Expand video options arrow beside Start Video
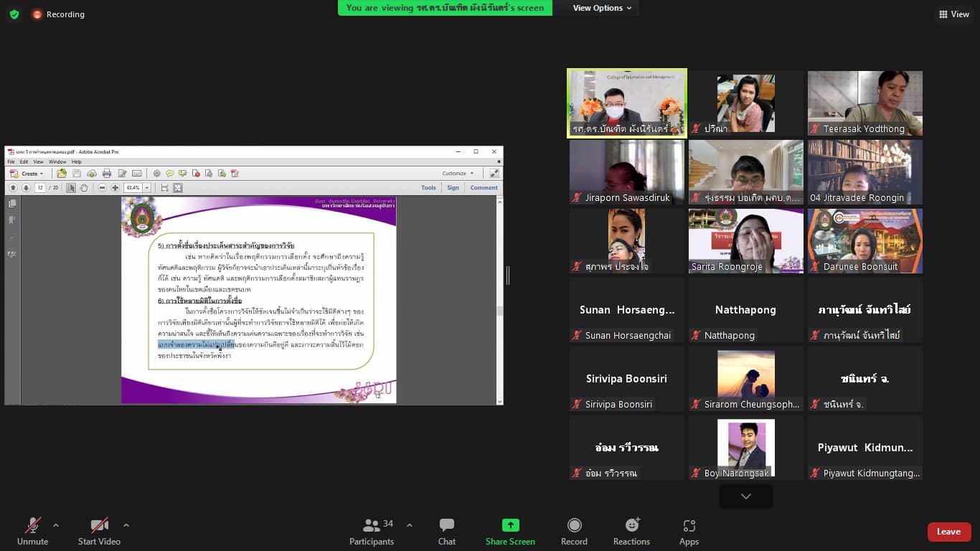Viewport: 980px width, 551px height. [126, 525]
